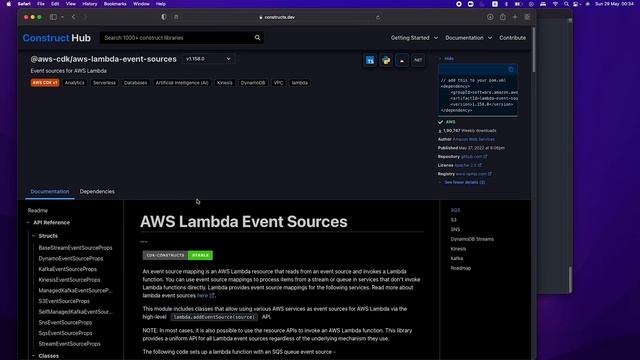Click the Wi-Fi status icon
640x360 pixels.
555,4
